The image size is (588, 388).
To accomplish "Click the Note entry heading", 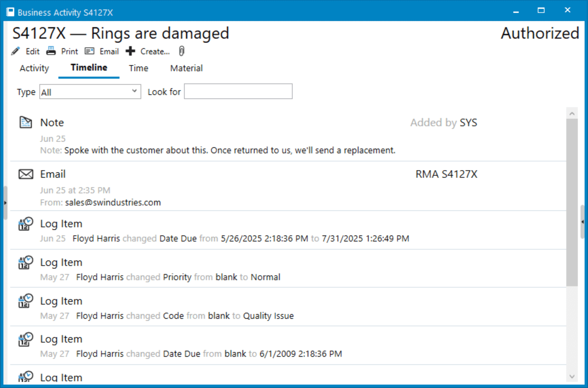I will coord(52,123).
